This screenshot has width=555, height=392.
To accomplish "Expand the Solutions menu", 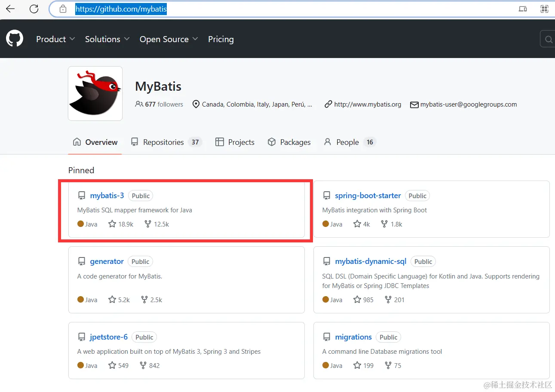I will point(107,39).
